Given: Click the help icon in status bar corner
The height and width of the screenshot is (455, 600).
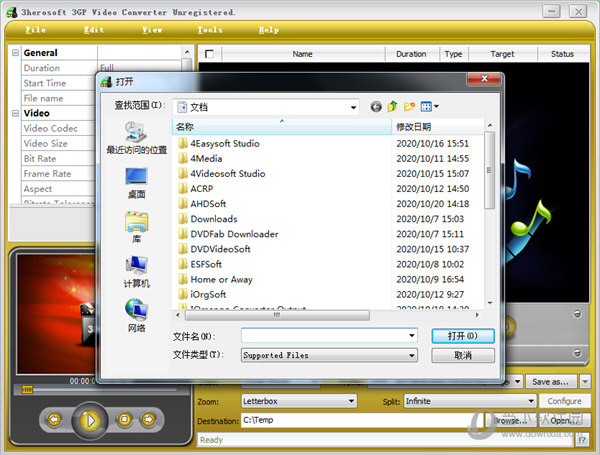Looking at the screenshot, I should [x=582, y=440].
